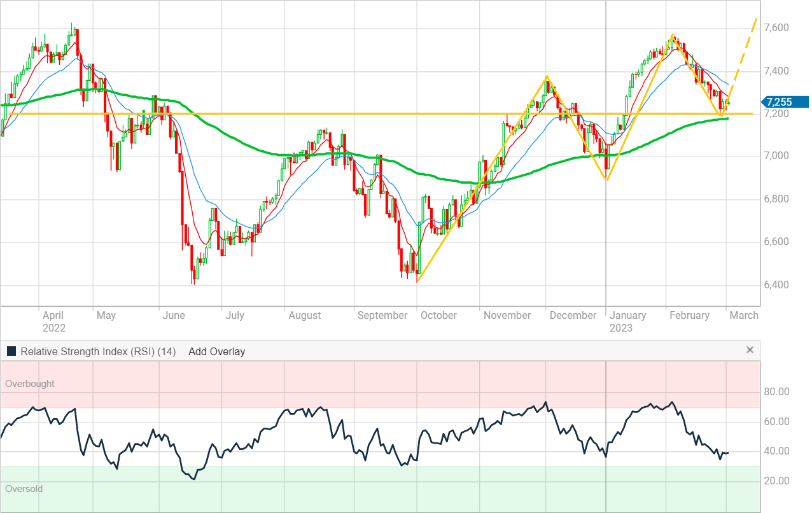
Task: Click the 20.00 RSI axis label
Action: 776,481
